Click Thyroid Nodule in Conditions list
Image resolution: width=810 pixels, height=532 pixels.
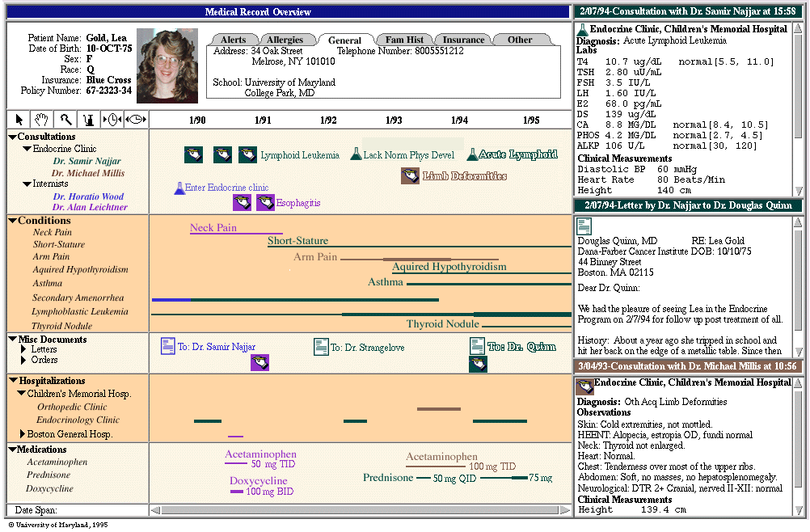coord(62,326)
